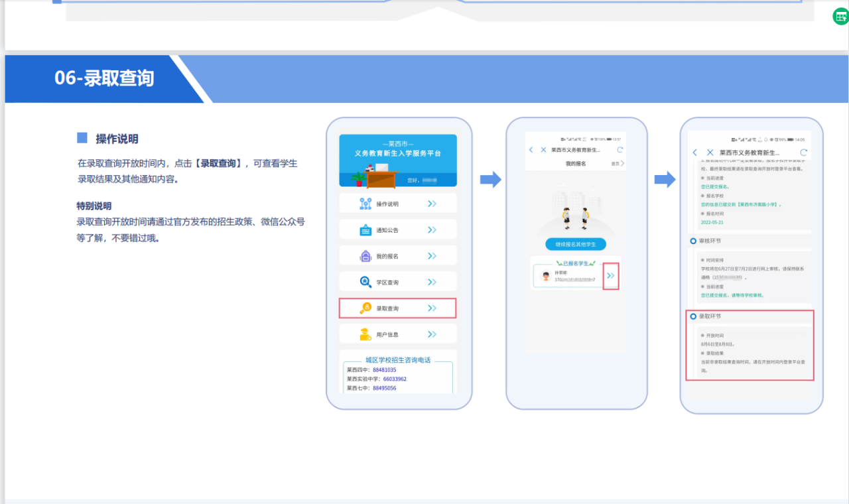Select the 录取环节 step radio marker

693,316
